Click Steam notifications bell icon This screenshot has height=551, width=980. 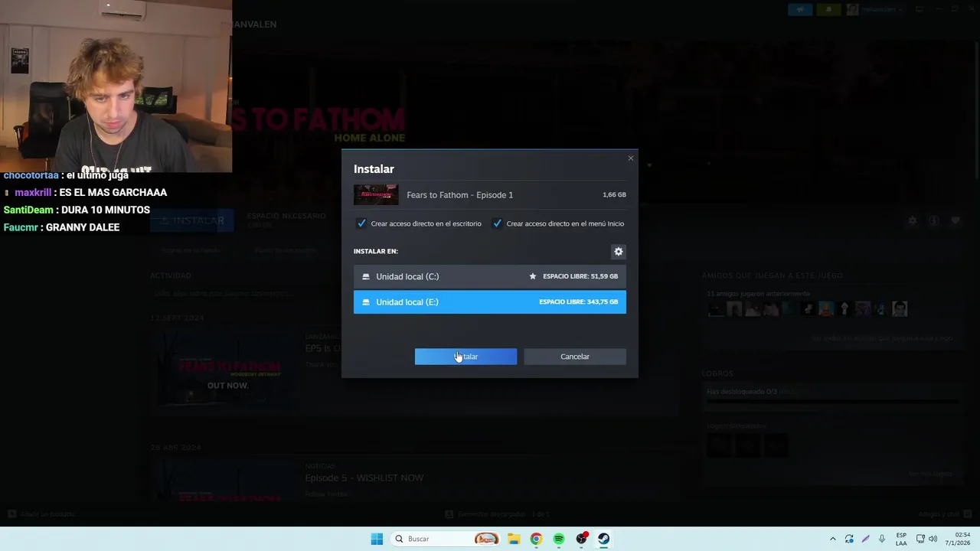coord(828,9)
